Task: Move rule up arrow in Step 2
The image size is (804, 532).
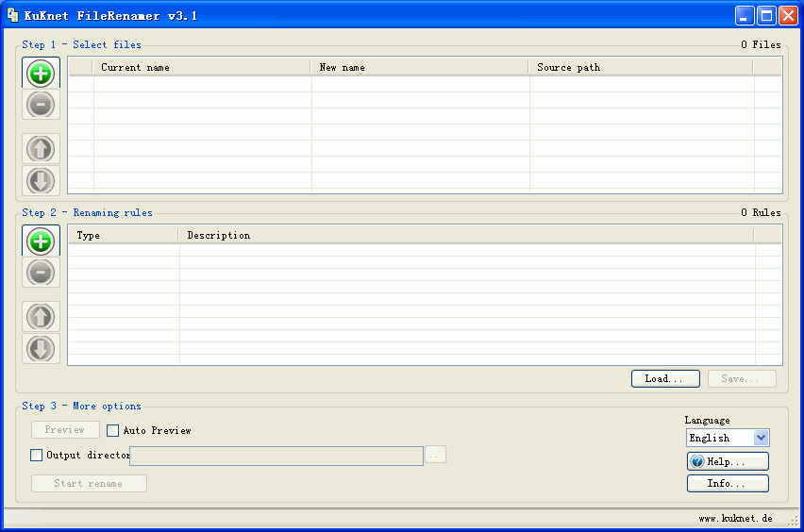Action: (41, 317)
